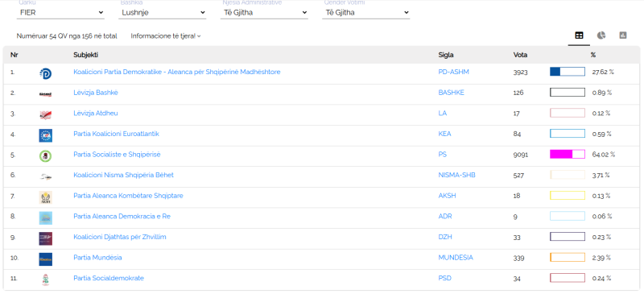Screen dimensions: 644x294
Task: Click the MUNDESIA sigla link
Action: tap(456, 258)
